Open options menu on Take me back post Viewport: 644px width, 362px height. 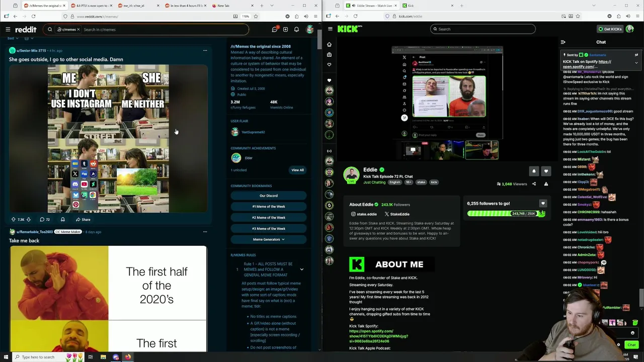[x=205, y=232]
